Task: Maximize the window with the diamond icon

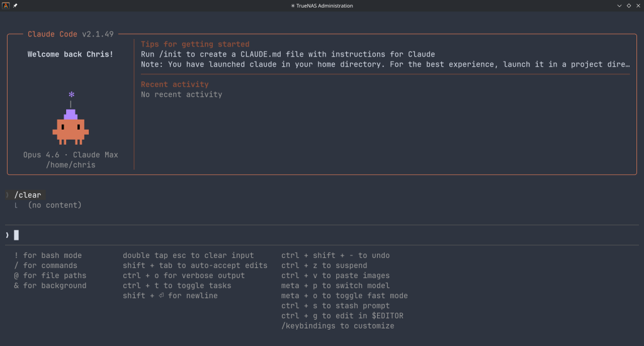Action: (x=628, y=6)
